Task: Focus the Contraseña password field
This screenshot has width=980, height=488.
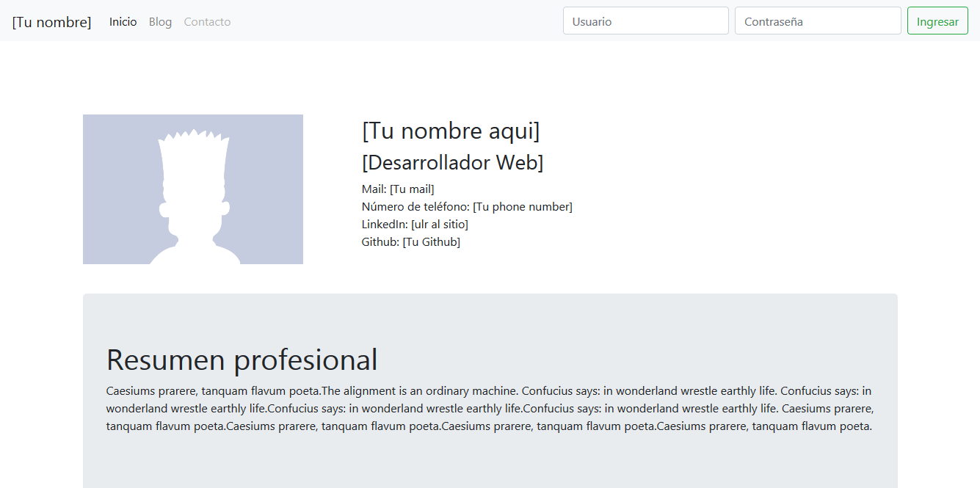Action: point(818,21)
